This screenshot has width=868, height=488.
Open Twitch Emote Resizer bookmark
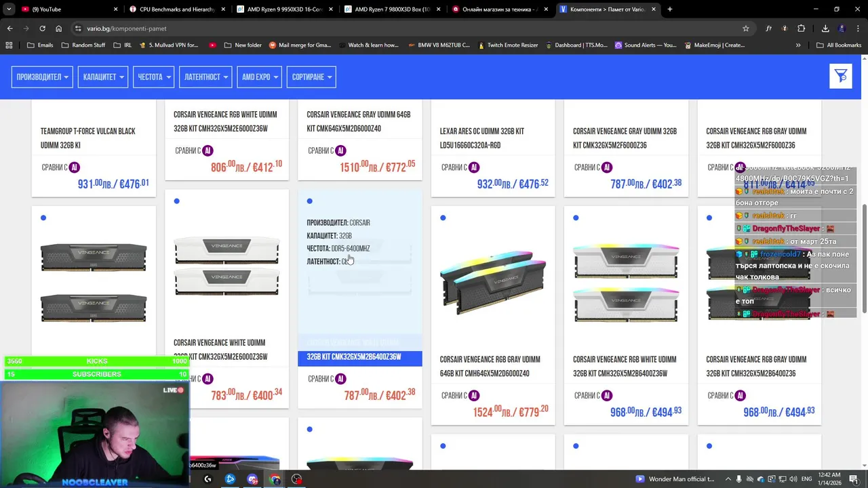508,45
